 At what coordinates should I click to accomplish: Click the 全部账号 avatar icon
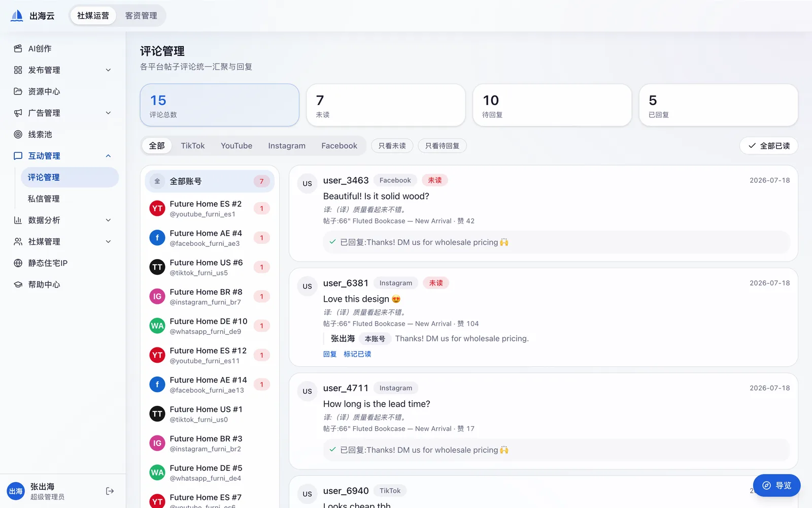coord(157,181)
